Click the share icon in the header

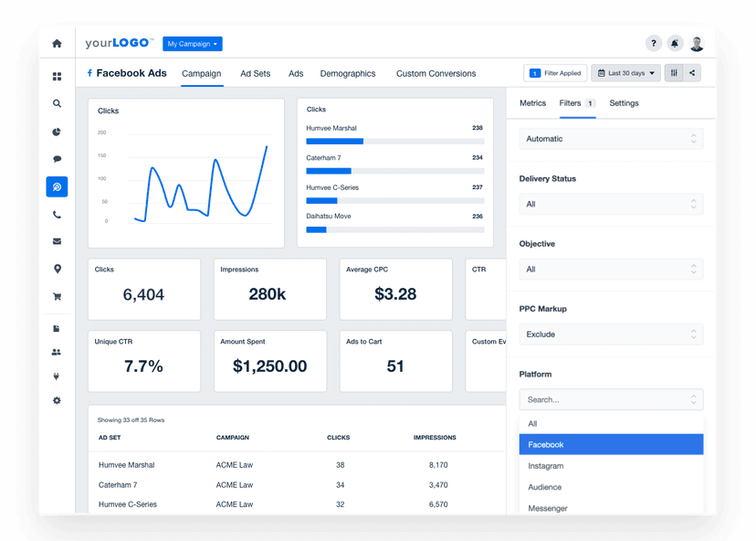coord(694,72)
